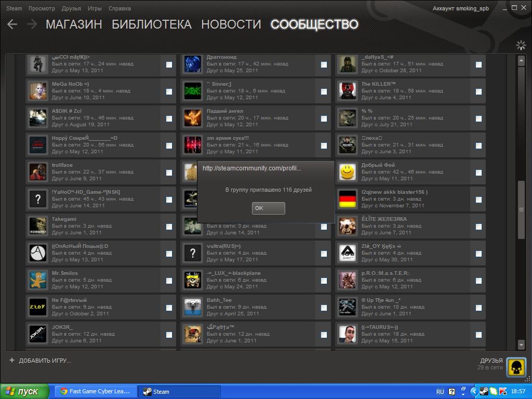Click the JOK3R_ avatar

coord(37,334)
